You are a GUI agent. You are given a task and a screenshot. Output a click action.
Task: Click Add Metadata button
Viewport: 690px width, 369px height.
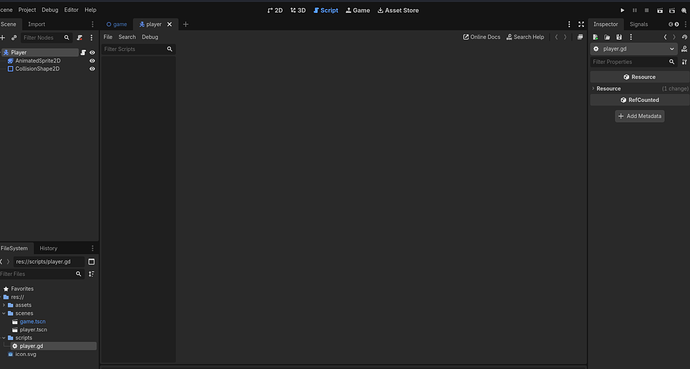[639, 116]
